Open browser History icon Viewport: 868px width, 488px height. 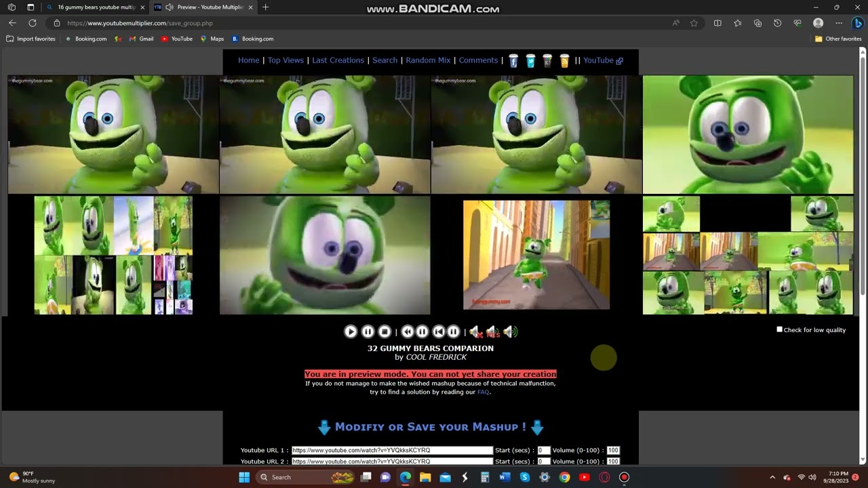777,23
